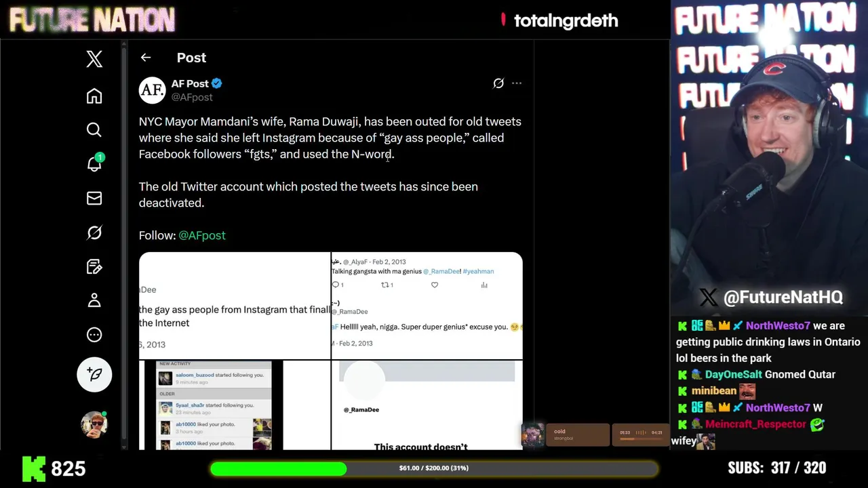Viewport: 868px width, 488px height.
Task: Click views chart icon on embedded tweet
Action: [x=484, y=285]
